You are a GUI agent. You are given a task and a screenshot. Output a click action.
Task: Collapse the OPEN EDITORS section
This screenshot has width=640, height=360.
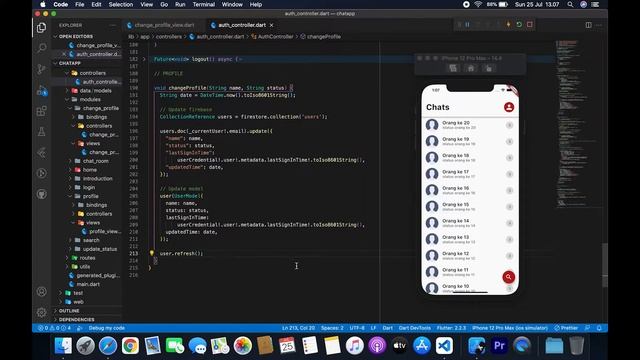(x=76, y=36)
